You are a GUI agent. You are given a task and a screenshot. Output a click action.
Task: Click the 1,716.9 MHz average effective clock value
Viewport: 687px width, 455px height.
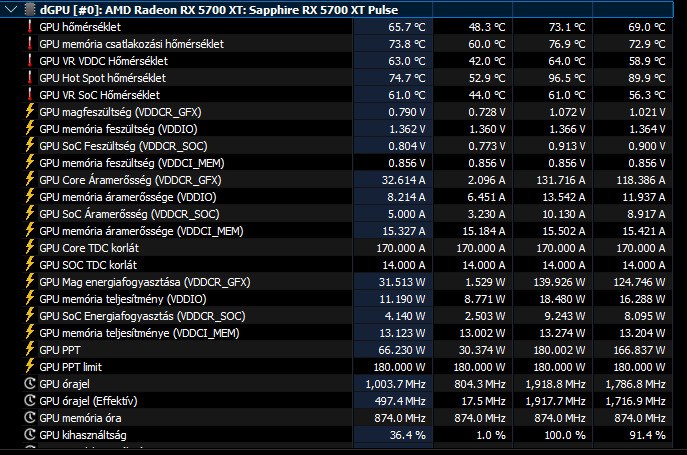[636, 401]
